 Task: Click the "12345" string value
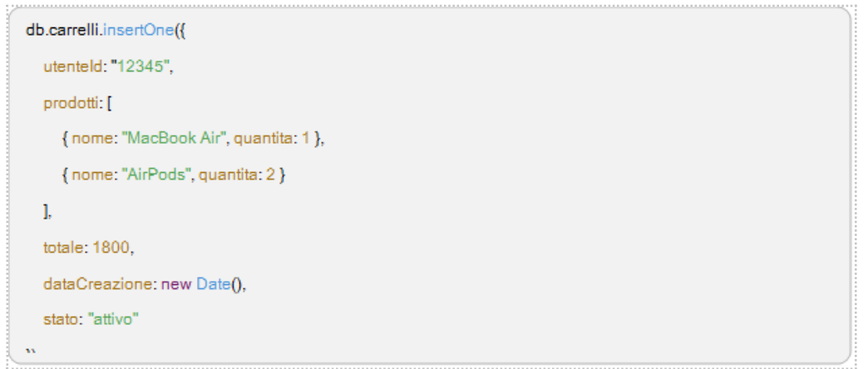[141, 67]
